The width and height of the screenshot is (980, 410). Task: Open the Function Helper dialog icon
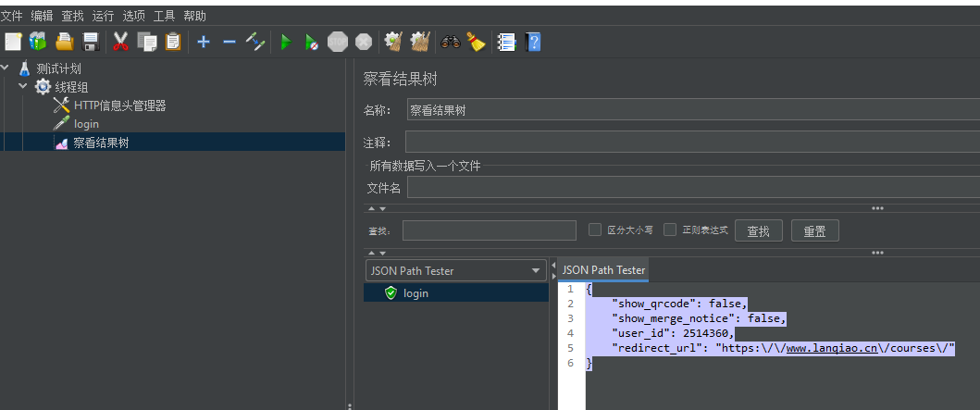[x=506, y=42]
